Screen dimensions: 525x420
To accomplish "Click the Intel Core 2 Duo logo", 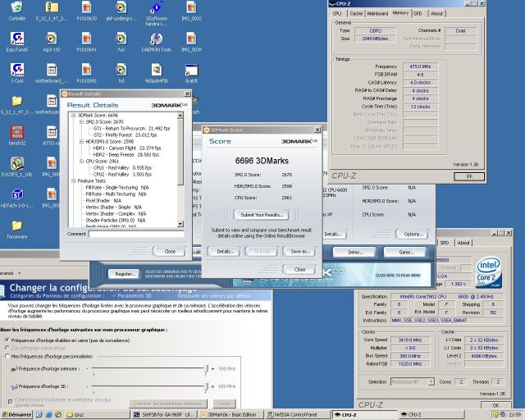I will tap(489, 272).
